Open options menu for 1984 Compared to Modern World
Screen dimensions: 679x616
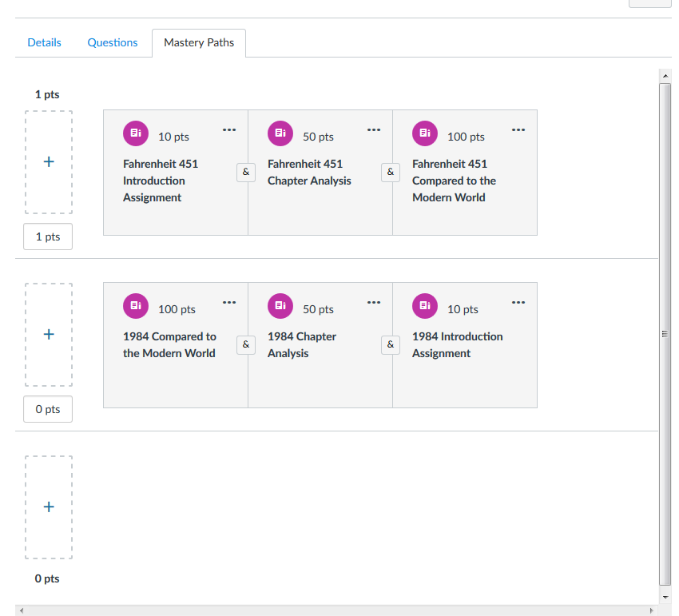coord(229,303)
